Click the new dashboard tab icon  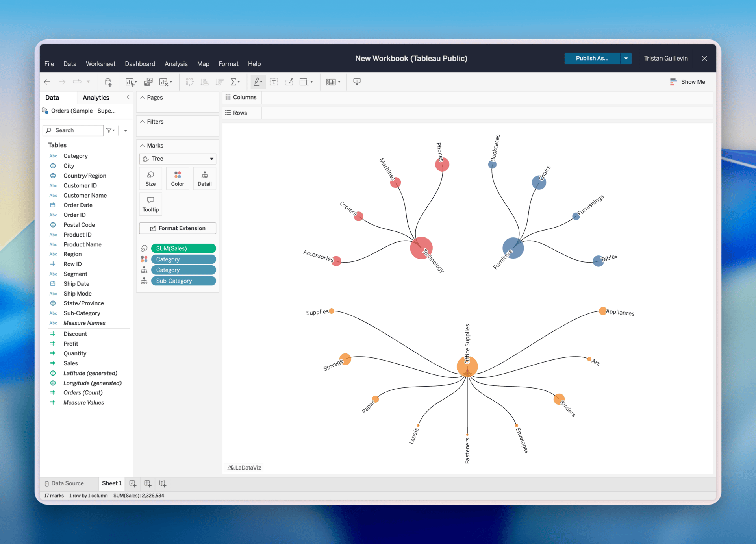(148, 483)
